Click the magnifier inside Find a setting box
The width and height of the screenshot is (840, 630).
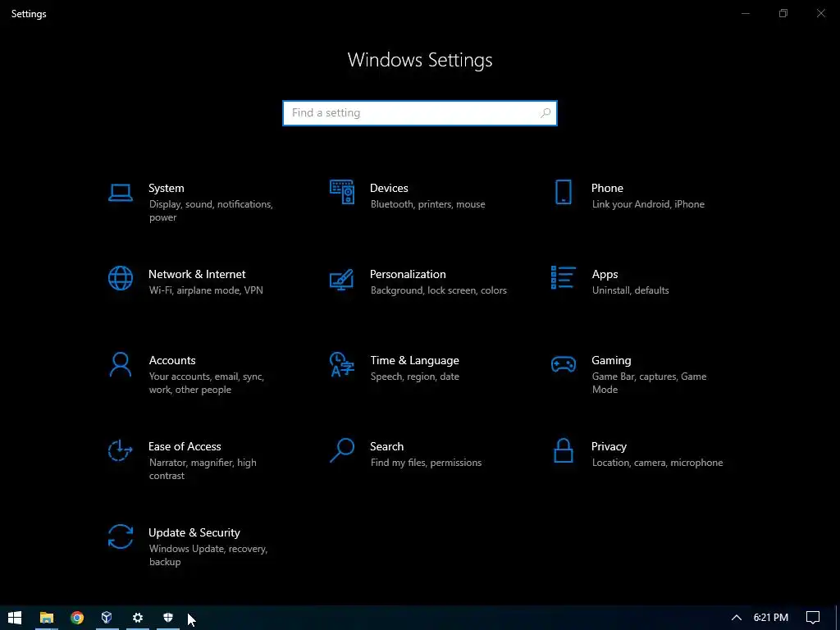tap(546, 113)
